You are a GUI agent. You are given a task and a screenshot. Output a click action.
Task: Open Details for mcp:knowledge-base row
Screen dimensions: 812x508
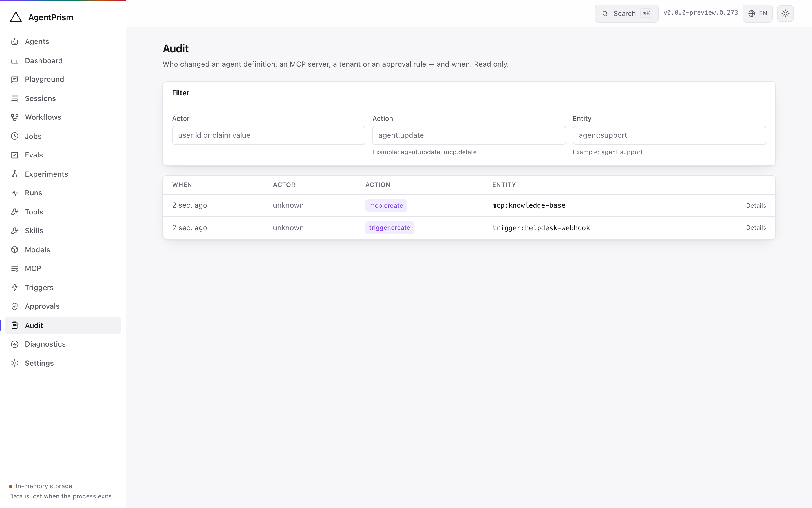756,206
